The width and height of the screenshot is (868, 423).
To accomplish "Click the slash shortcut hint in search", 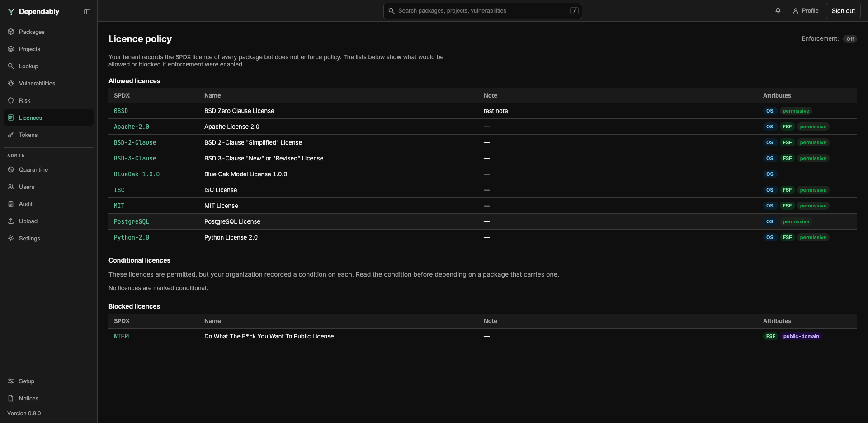I will [574, 11].
